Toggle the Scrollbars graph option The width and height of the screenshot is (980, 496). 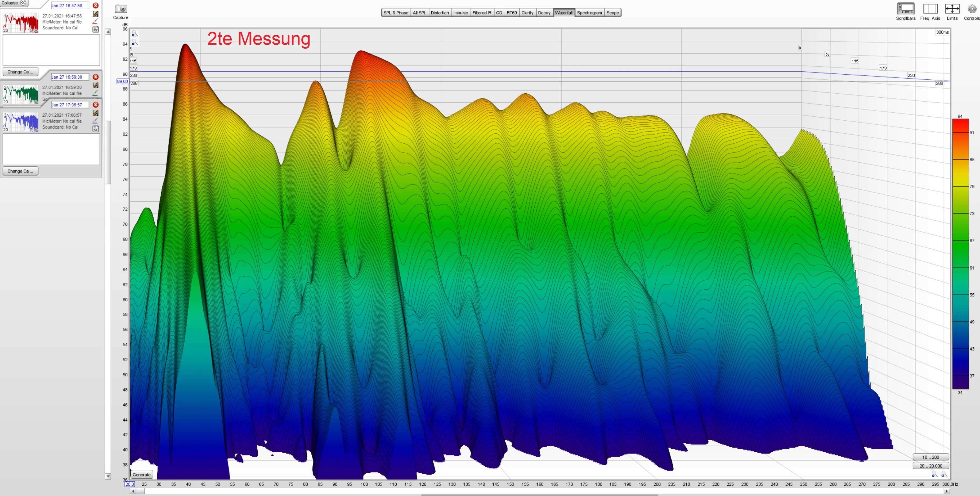905,9
